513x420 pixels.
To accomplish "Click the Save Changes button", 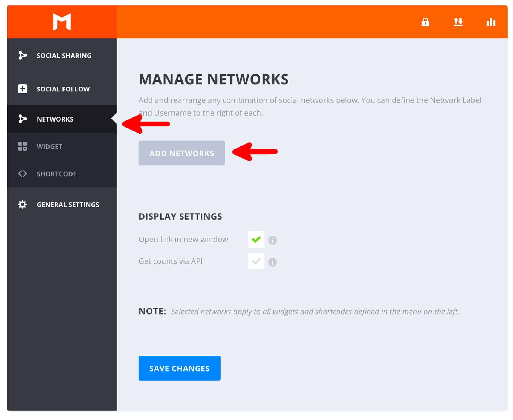I will pyautogui.click(x=179, y=368).
